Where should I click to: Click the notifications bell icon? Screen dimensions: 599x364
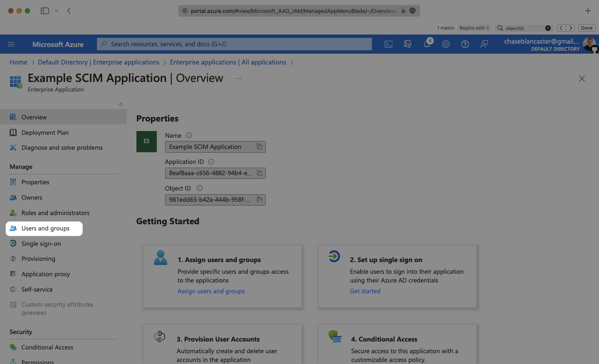tap(427, 44)
